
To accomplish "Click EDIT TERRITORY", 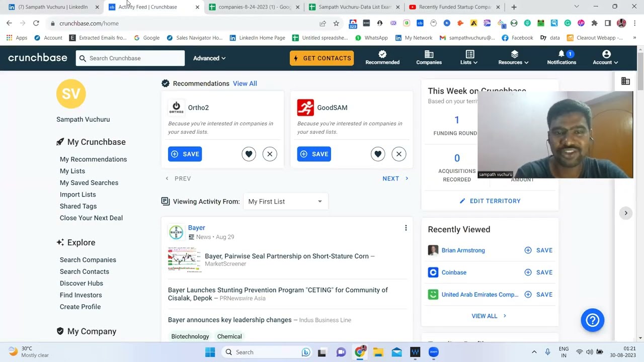I will pyautogui.click(x=490, y=201).
